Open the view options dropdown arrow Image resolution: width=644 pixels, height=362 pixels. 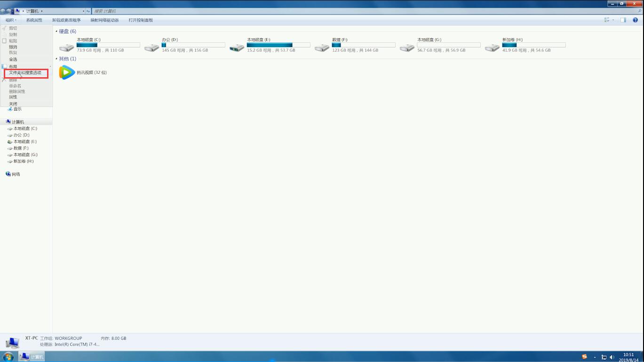click(613, 20)
